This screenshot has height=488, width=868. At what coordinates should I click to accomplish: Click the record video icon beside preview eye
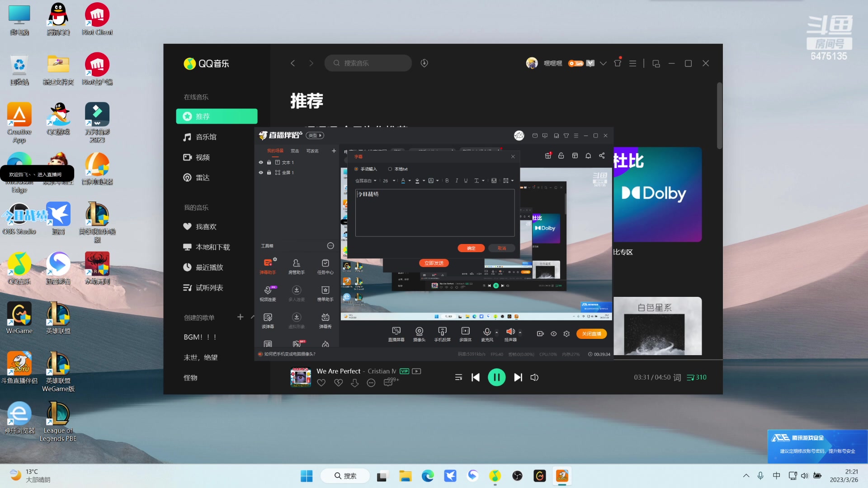pyautogui.click(x=540, y=334)
